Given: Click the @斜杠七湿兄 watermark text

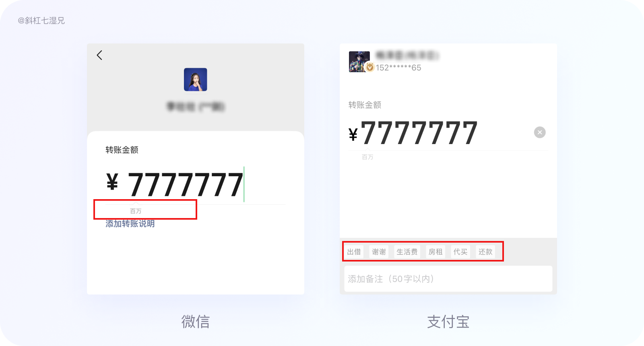Looking at the screenshot, I should (41, 21).
